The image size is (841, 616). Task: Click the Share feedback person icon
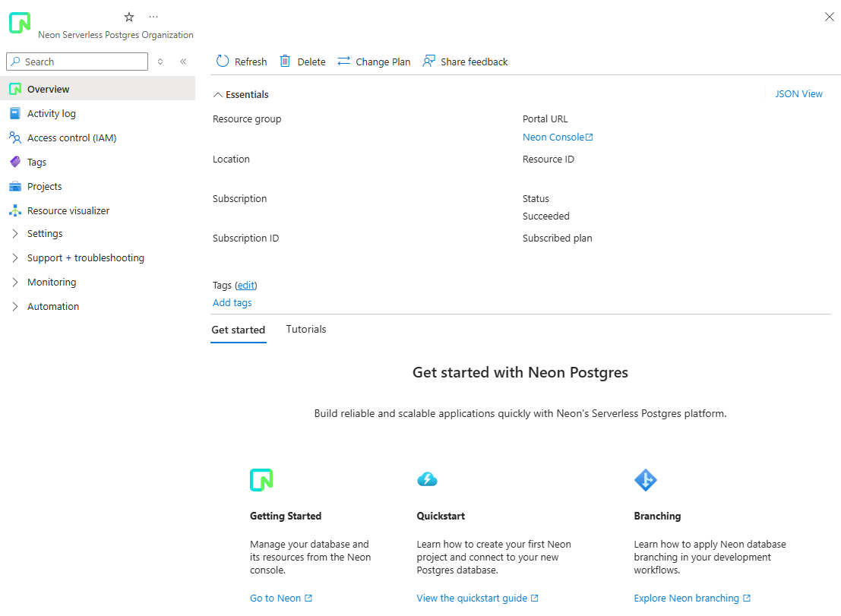428,61
